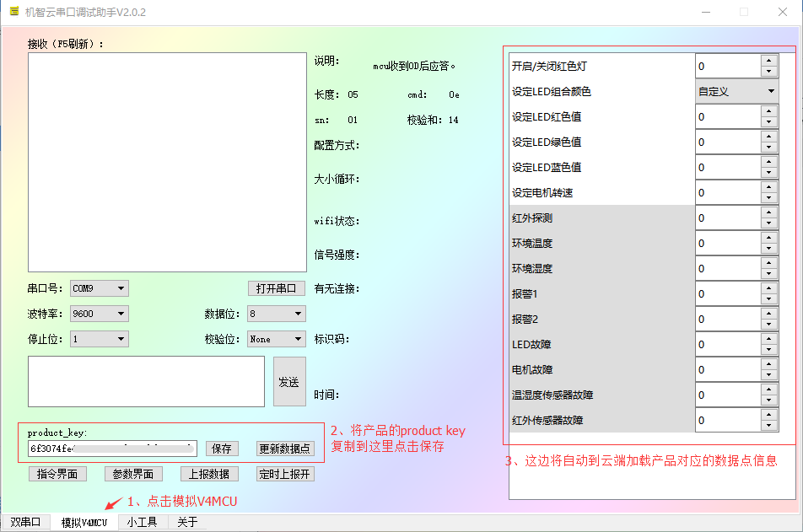Screen dimensions: 803x532
Task: Switch to the 小工具 tab
Action: 143,521
